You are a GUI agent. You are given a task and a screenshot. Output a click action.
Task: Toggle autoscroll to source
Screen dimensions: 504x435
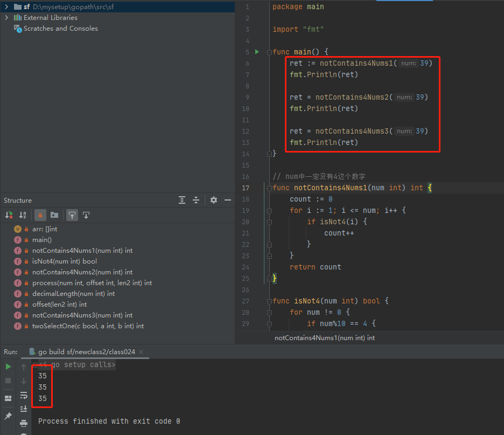(72, 215)
